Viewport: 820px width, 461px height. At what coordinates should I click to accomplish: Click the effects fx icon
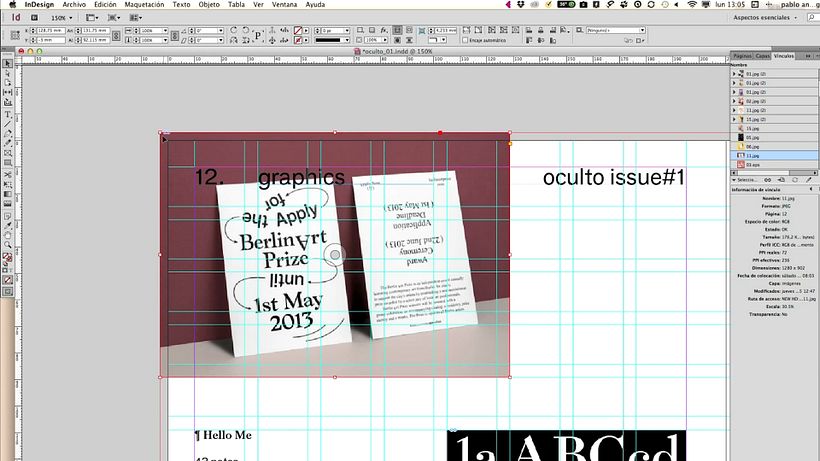[384, 30]
